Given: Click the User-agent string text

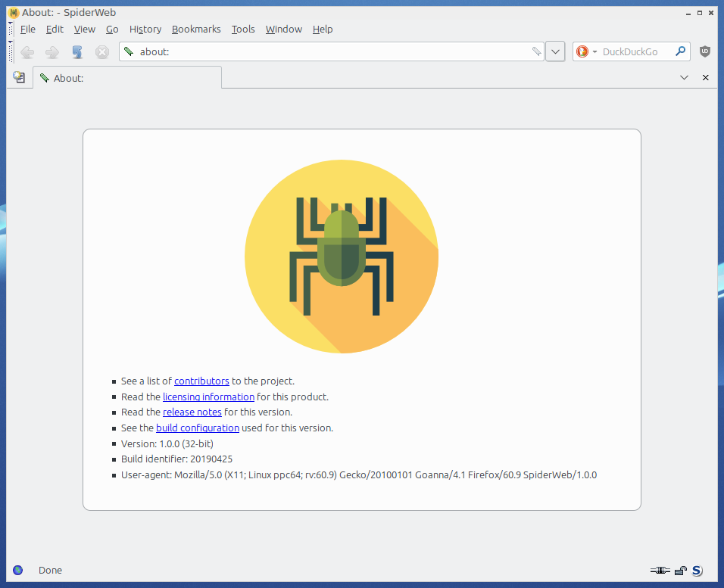Looking at the screenshot, I should click(359, 475).
